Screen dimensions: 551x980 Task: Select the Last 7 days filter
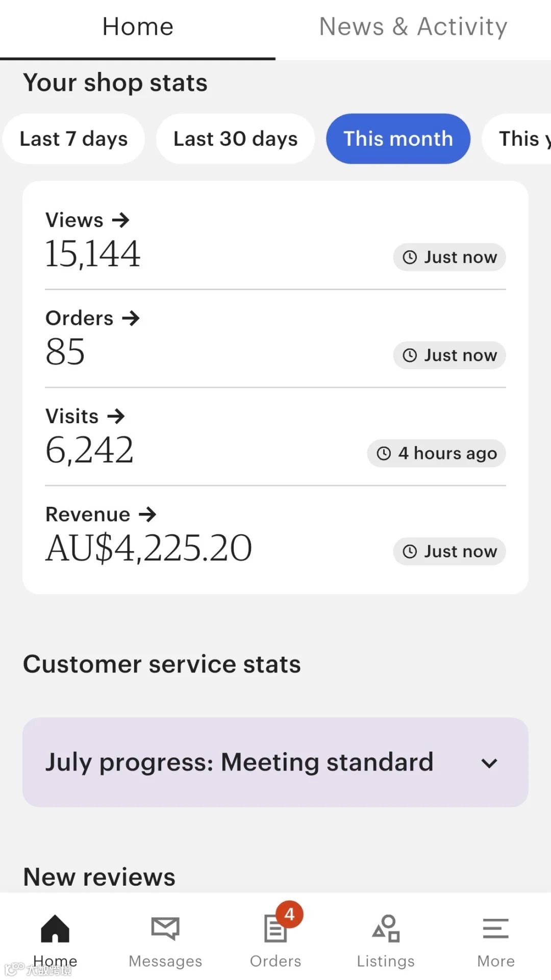click(x=73, y=139)
